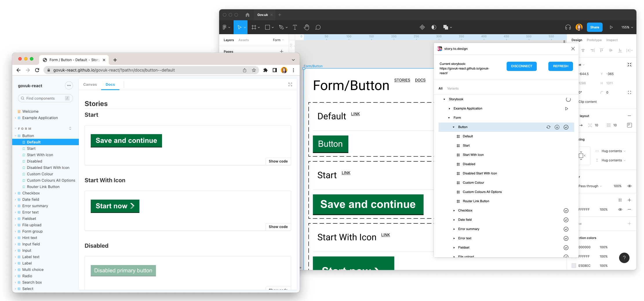
Task: Select the Rectangle shape tool in Figma
Action: [x=268, y=27]
